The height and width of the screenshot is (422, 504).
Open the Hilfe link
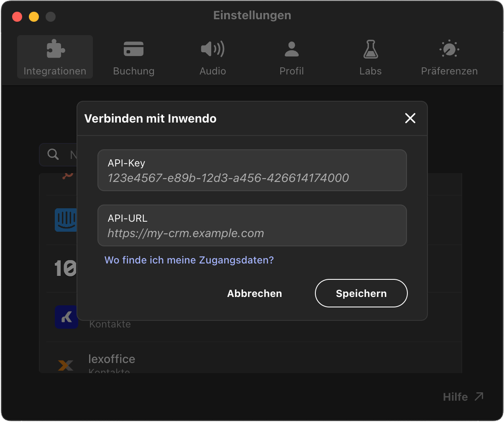(x=463, y=396)
